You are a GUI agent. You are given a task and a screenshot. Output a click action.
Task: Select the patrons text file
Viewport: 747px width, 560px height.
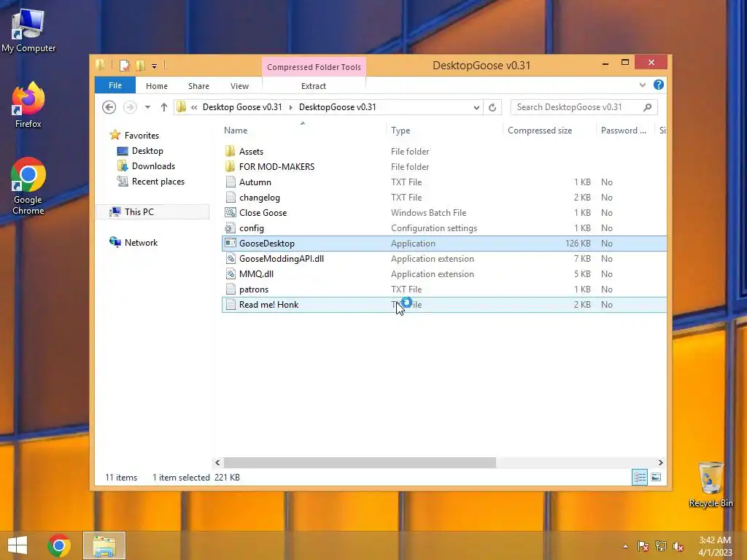point(444,289)
